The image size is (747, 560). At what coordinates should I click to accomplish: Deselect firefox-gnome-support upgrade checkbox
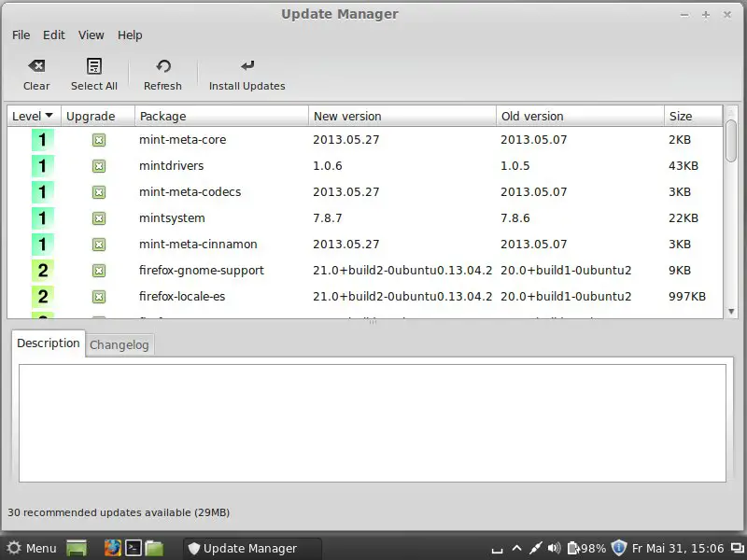pyautogui.click(x=99, y=271)
